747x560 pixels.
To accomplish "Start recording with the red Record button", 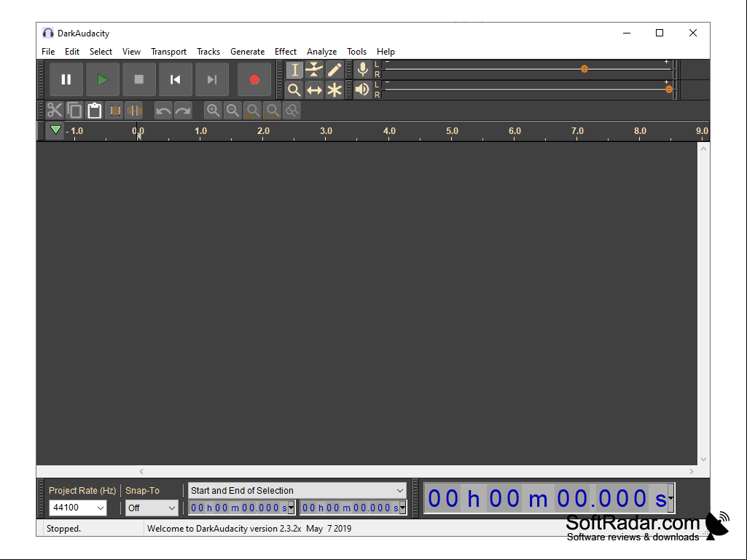I will click(x=254, y=79).
